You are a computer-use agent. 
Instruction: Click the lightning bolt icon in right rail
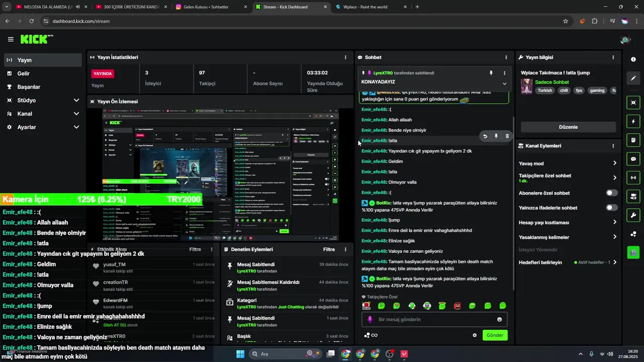click(633, 122)
